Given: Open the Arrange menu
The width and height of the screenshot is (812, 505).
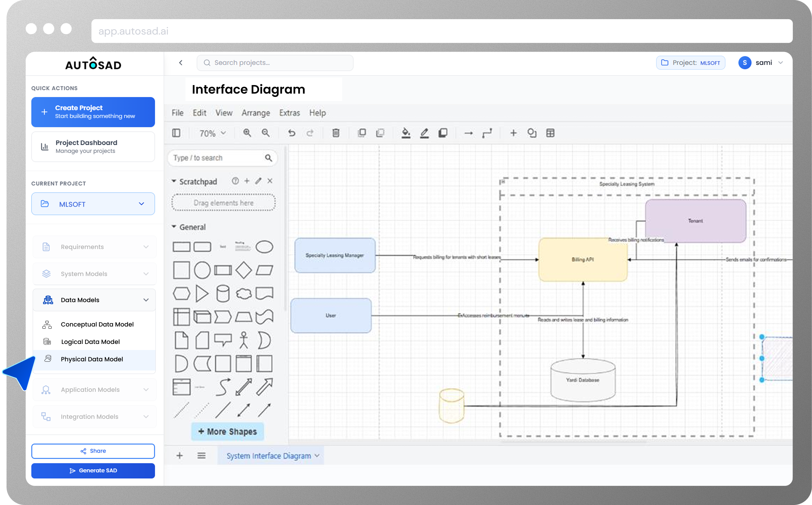Looking at the screenshot, I should click(x=255, y=113).
